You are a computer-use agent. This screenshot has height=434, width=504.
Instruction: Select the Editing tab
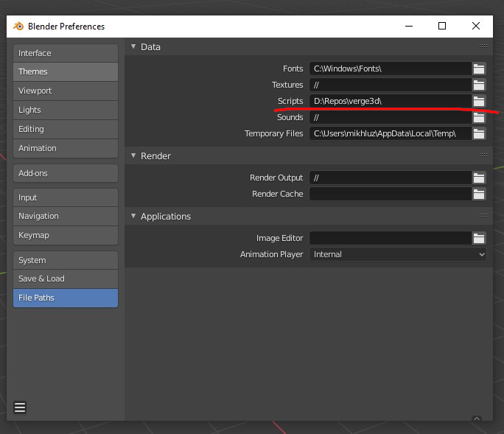coord(66,129)
